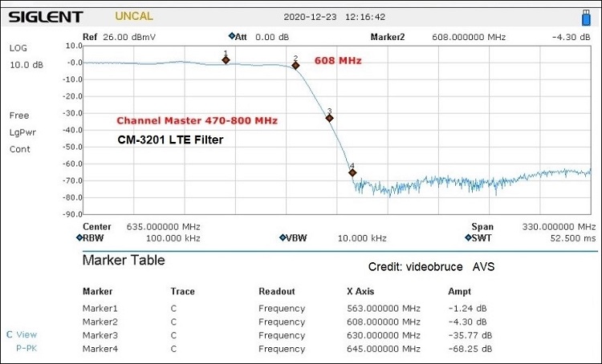Click marker 4 diamond at trace bottom

coord(352,172)
